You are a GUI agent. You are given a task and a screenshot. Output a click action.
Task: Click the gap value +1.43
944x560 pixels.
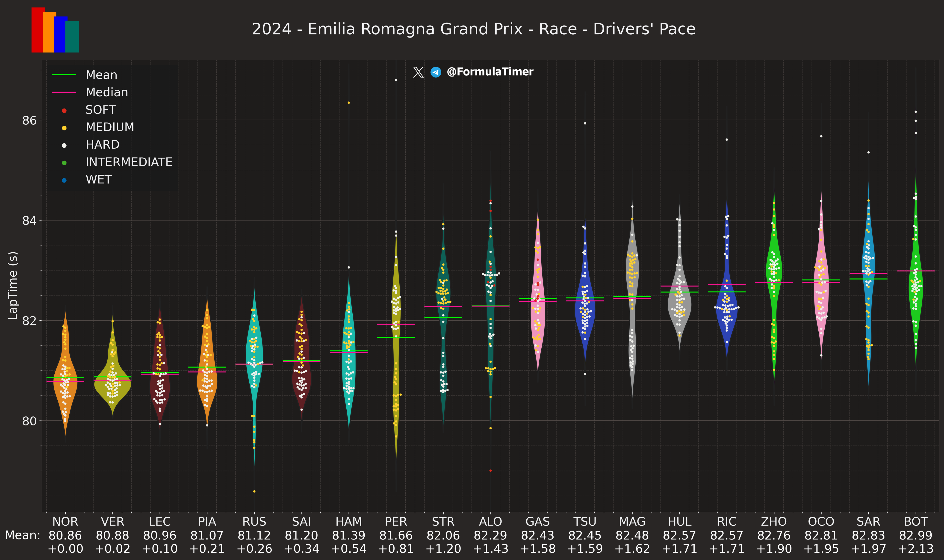click(x=490, y=549)
